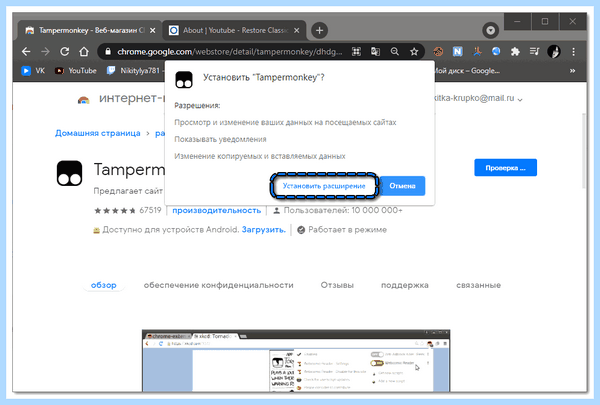
Task: Open the Nikitylya781 bookmark
Action: tap(134, 71)
